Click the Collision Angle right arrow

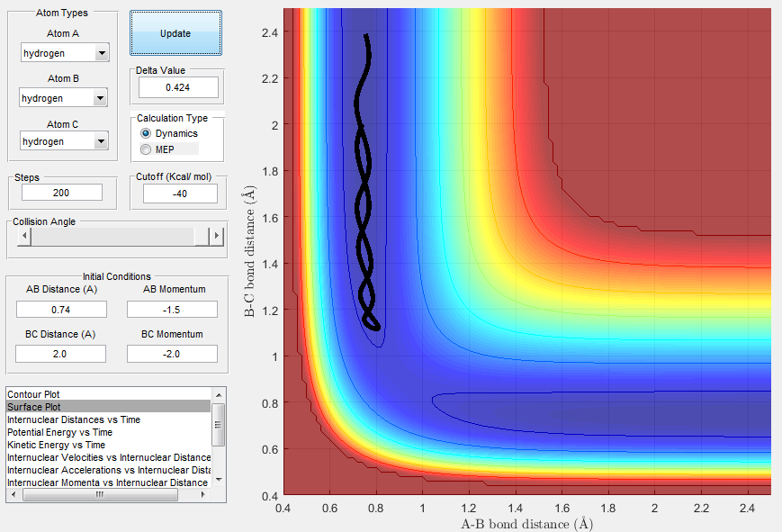click(217, 236)
